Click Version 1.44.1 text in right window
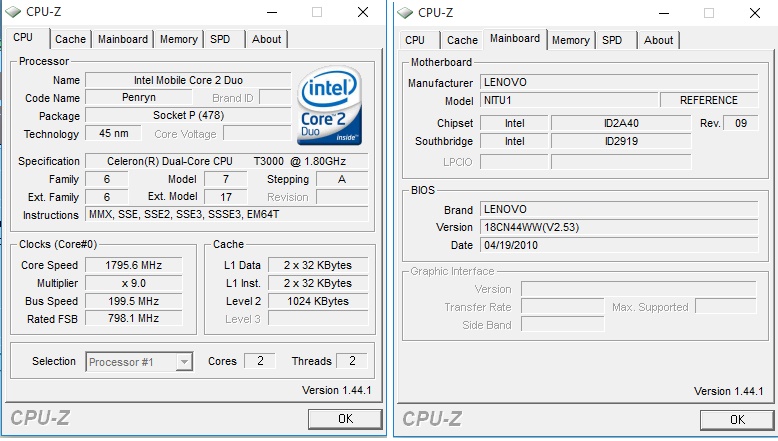The height and width of the screenshot is (441, 778). [x=728, y=391]
